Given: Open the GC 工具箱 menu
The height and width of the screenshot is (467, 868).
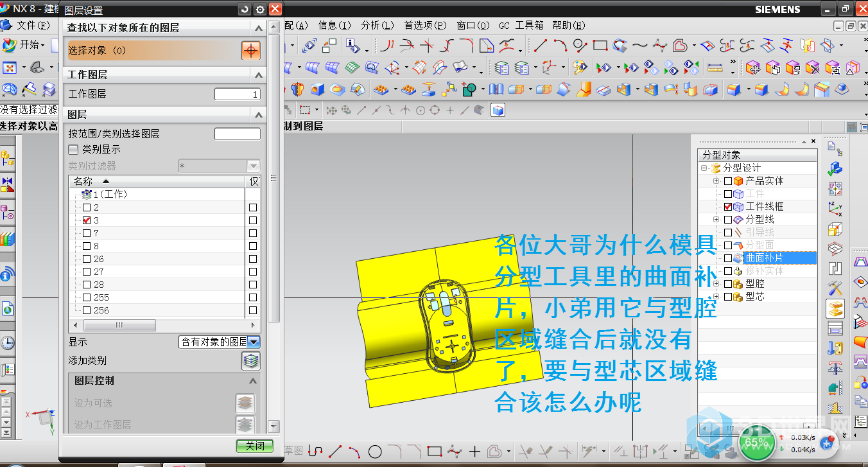Looking at the screenshot, I should pos(521,26).
